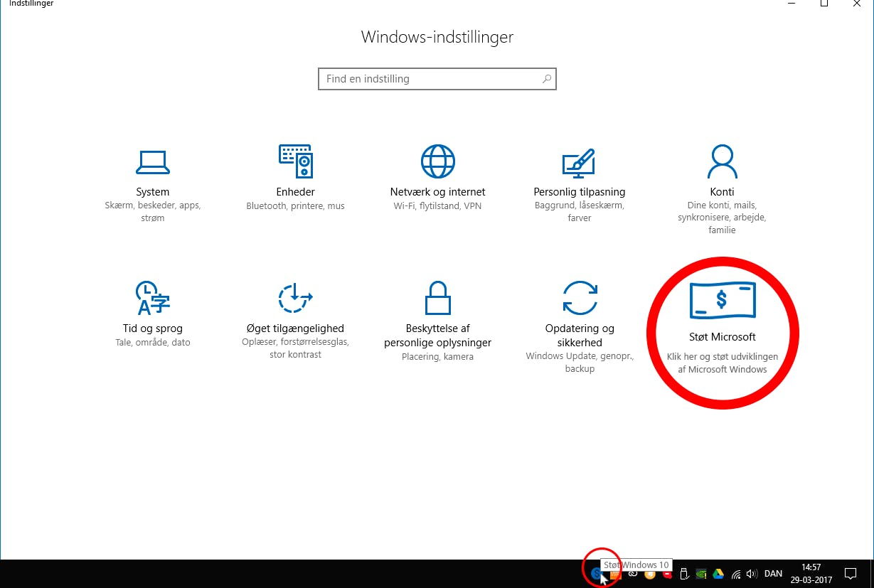
Task: Close the Indstillinger window
Action: tap(857, 4)
